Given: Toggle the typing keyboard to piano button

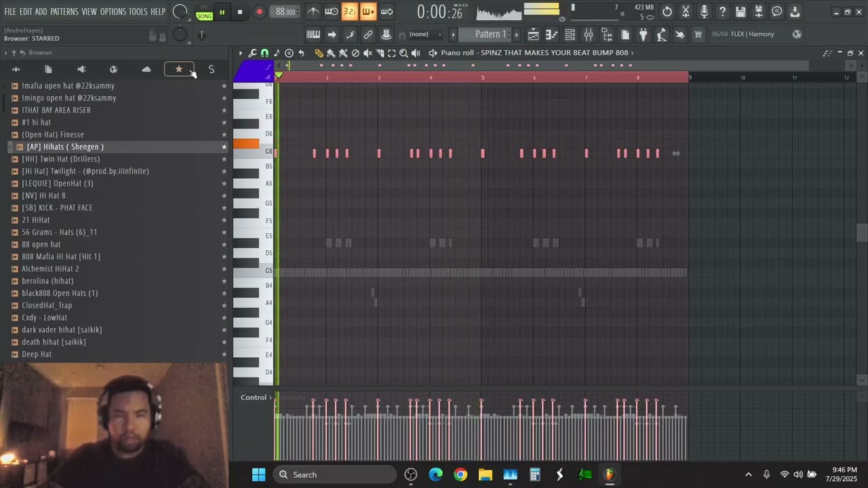Looking at the screenshot, I should coord(313,35).
